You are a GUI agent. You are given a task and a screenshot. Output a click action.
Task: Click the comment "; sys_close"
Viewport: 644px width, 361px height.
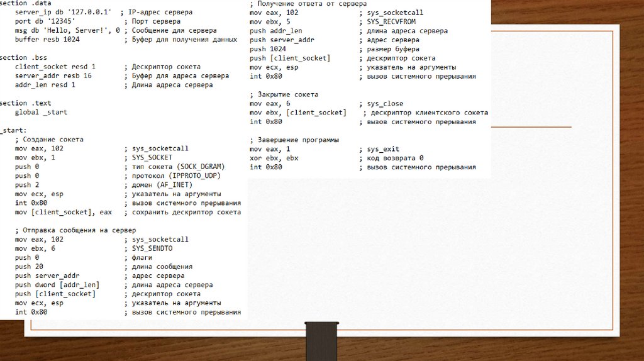pyautogui.click(x=381, y=104)
